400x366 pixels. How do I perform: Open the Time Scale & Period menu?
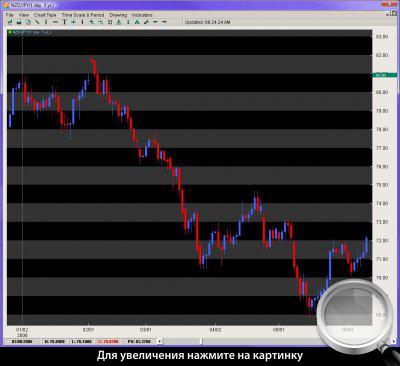tap(83, 15)
